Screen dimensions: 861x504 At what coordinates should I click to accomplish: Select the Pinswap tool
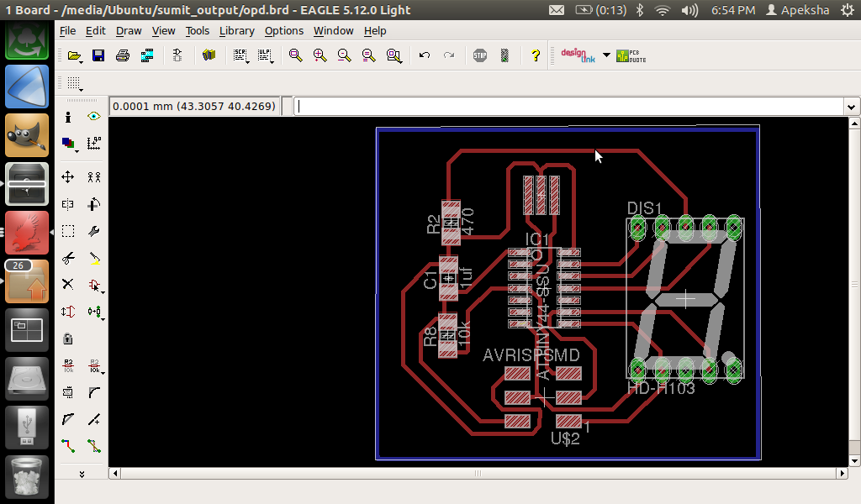68,312
